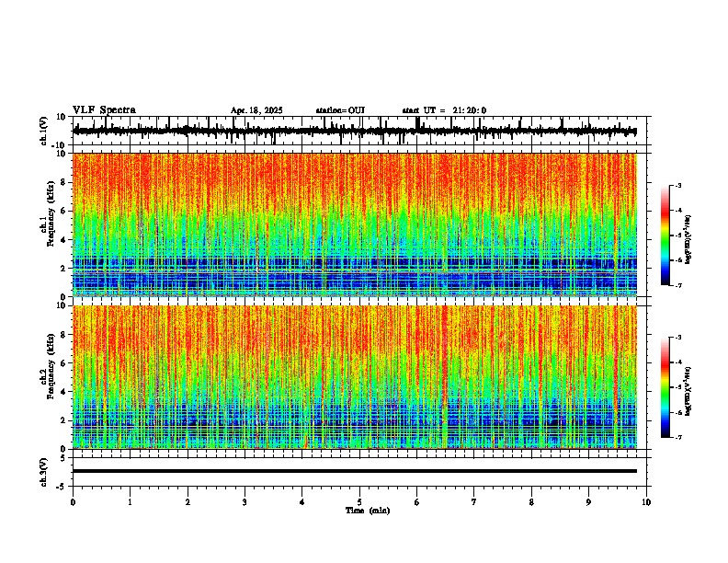Screen dimensions: 728x563
Task: Click the ch.1 color scale bar
Action: point(665,236)
